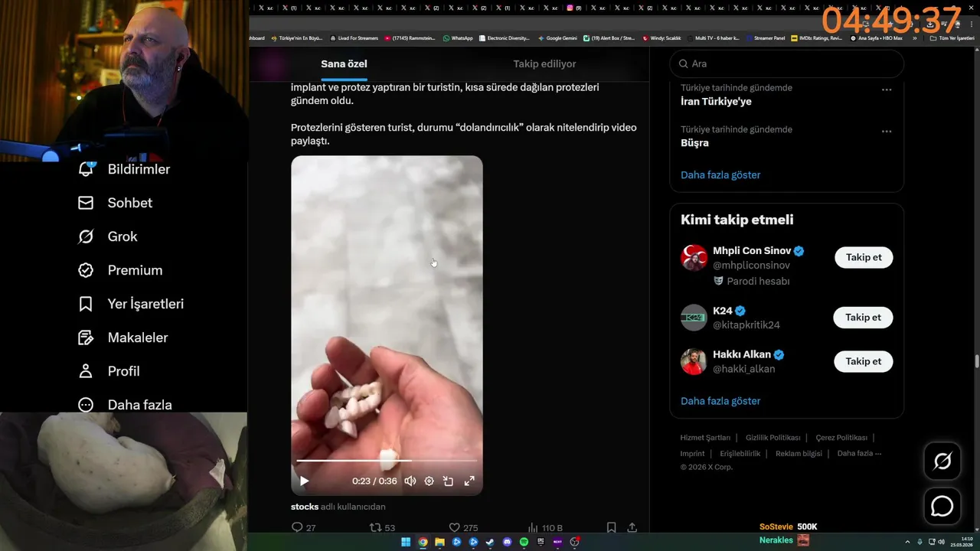Switch to the Instagram browser tab

pyautogui.click(x=573, y=8)
